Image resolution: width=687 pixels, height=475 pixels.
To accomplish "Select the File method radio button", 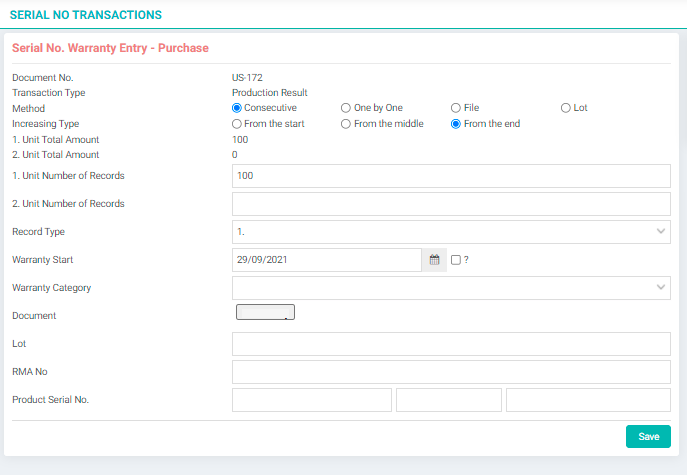I will coord(456,108).
